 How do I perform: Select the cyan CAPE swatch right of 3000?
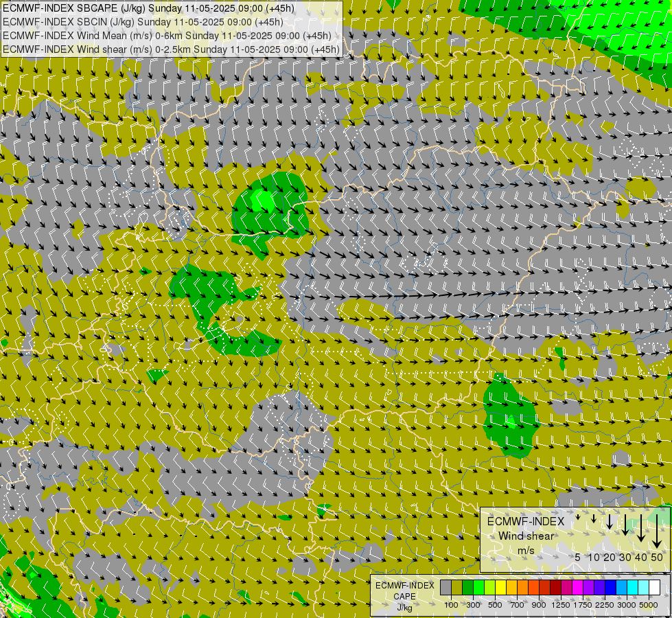[633, 587]
